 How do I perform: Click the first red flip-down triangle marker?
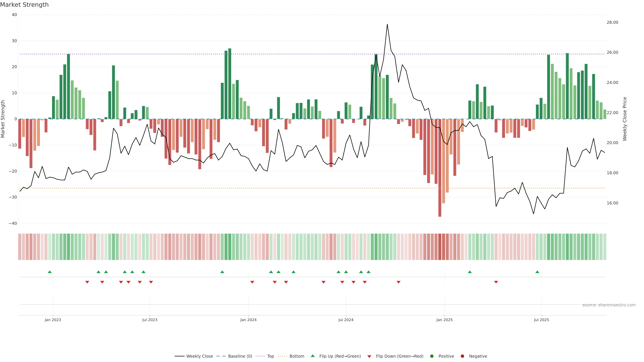click(87, 282)
